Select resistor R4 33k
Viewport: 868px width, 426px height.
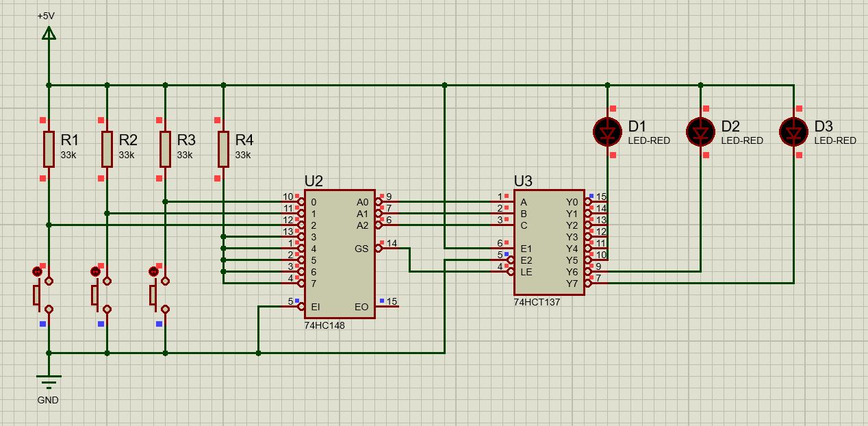223,149
